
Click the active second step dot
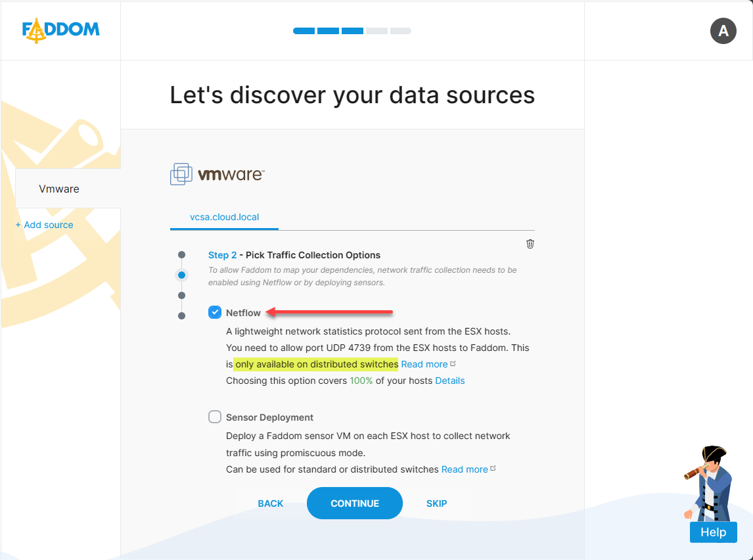(x=182, y=275)
